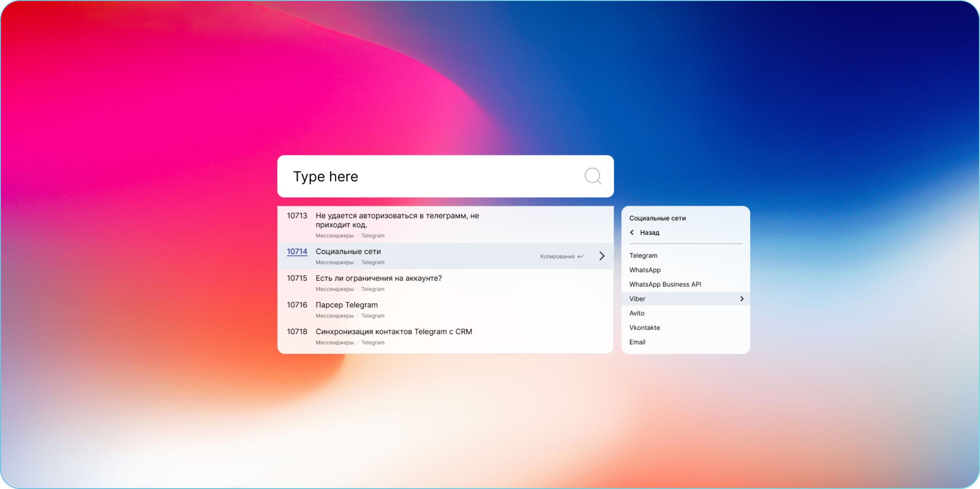Click the chevron arrow on the Социальные сети row
Viewport: 980px width, 489px height.
[x=601, y=256]
